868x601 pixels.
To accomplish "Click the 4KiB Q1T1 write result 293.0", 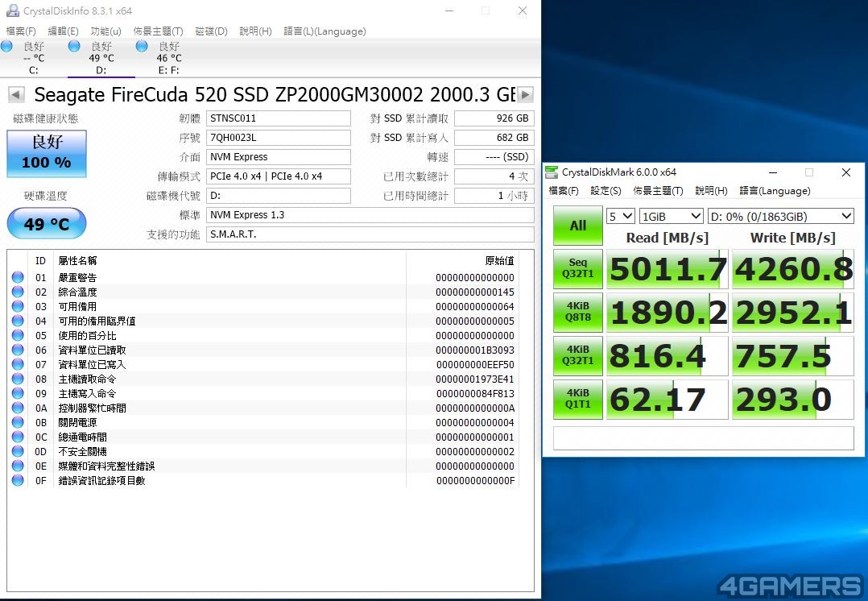I will [x=792, y=399].
